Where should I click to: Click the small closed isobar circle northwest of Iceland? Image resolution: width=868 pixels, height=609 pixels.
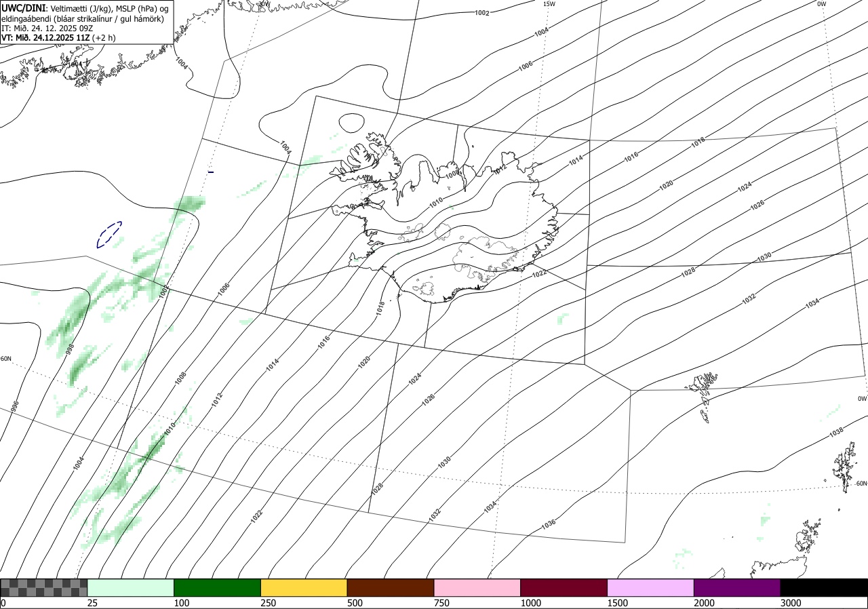coord(351,123)
